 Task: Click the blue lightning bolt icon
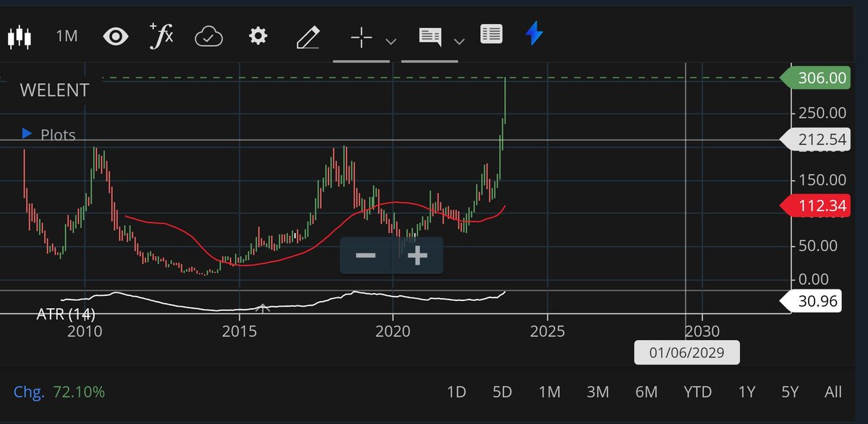[x=534, y=34]
